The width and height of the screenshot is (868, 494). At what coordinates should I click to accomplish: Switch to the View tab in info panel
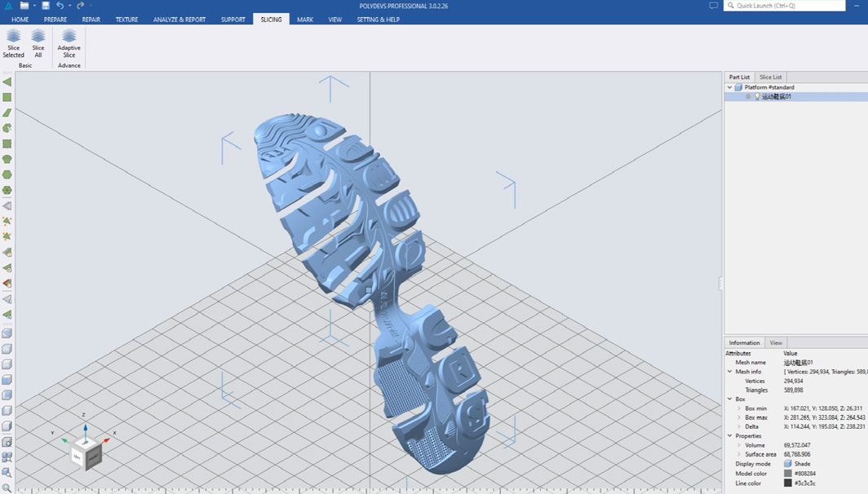point(776,343)
